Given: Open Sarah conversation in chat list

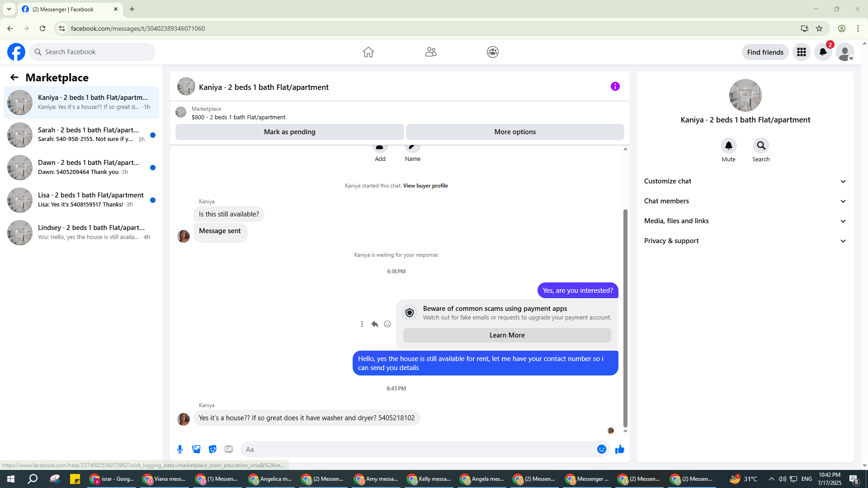Looking at the screenshot, I should click(x=81, y=135).
